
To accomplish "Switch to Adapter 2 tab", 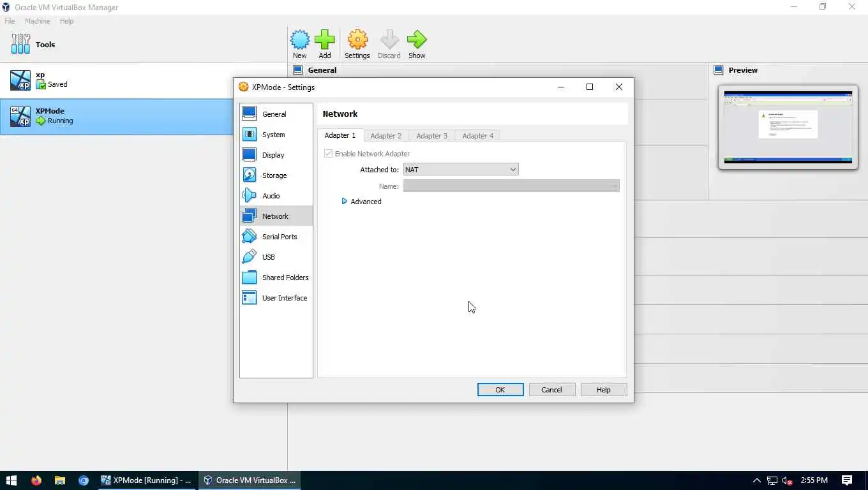I will [x=386, y=136].
